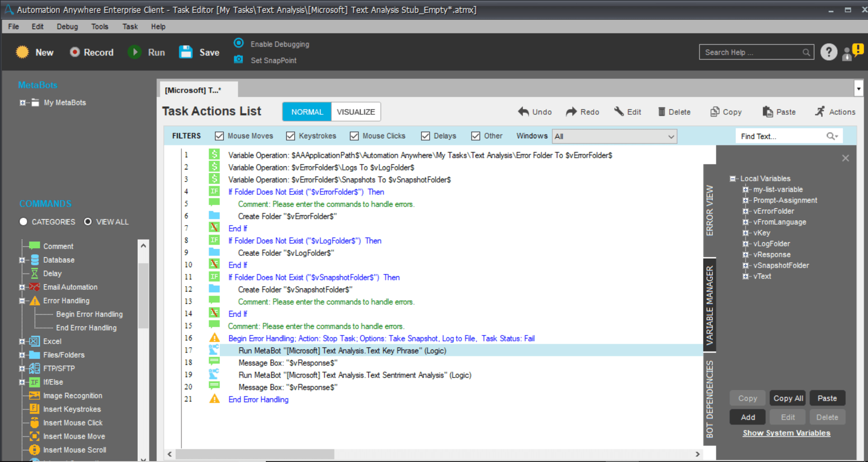868x462 pixels.
Task: Click the Paste clipboard icon in the toolbar
Action: click(x=768, y=112)
